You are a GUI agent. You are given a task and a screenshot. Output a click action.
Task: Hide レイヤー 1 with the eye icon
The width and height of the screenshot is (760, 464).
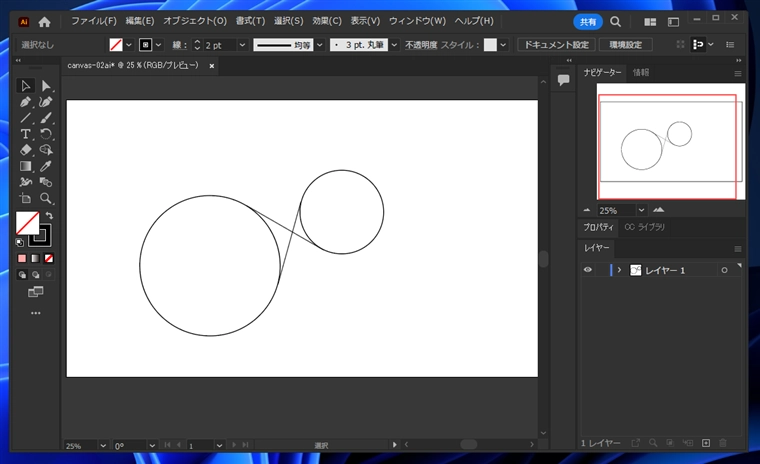coord(588,270)
